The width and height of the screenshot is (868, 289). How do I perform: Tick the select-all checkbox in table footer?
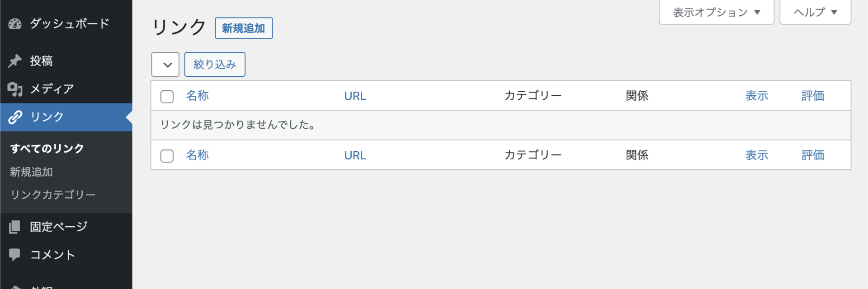click(x=167, y=156)
